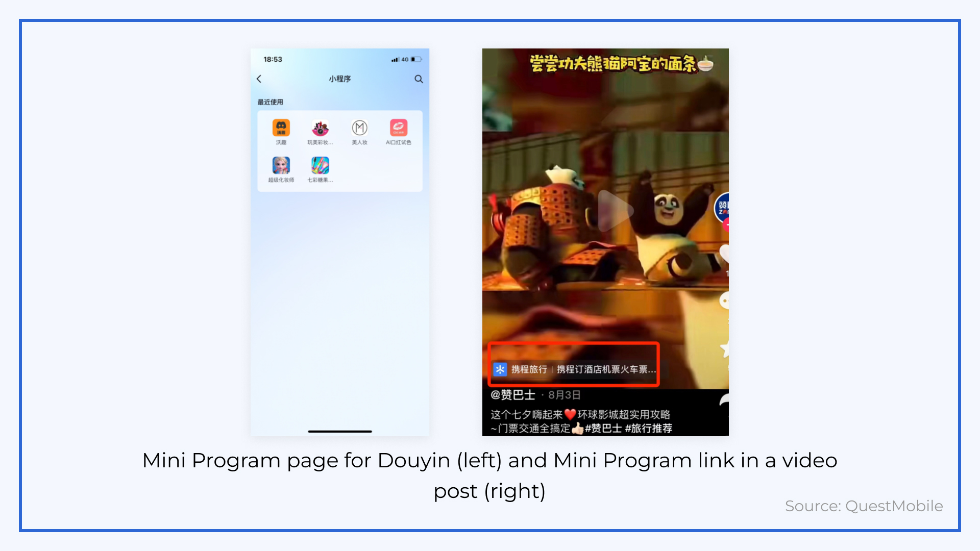Launch the 七彩糖果 colorful makeup mini program
Image resolution: width=980 pixels, height=551 pixels.
click(x=320, y=165)
